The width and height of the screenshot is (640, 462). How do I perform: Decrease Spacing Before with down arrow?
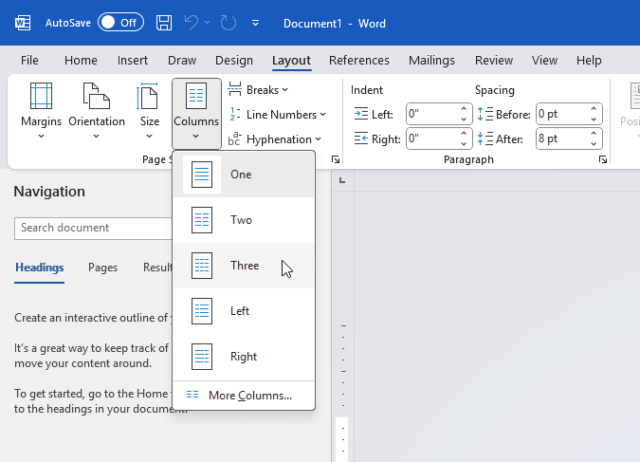pos(593,119)
